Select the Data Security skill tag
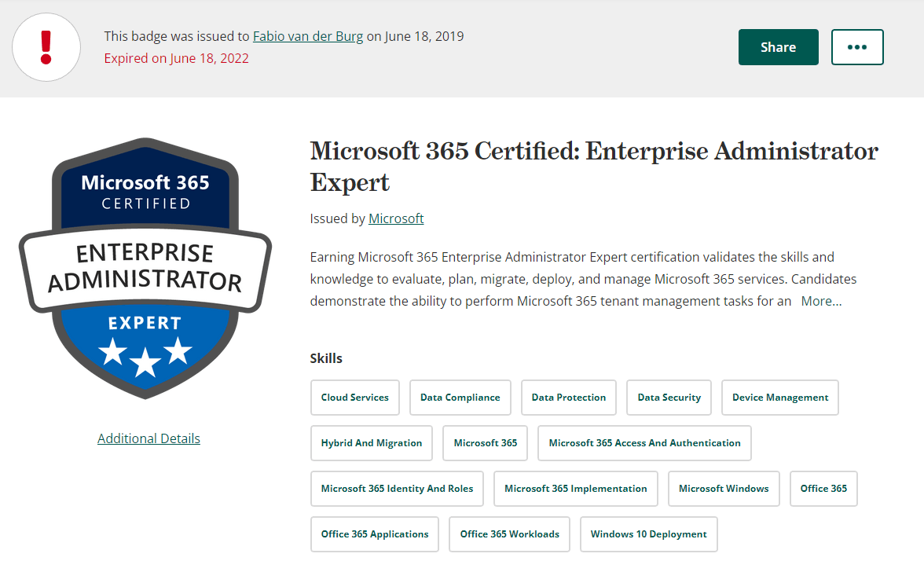 click(669, 398)
